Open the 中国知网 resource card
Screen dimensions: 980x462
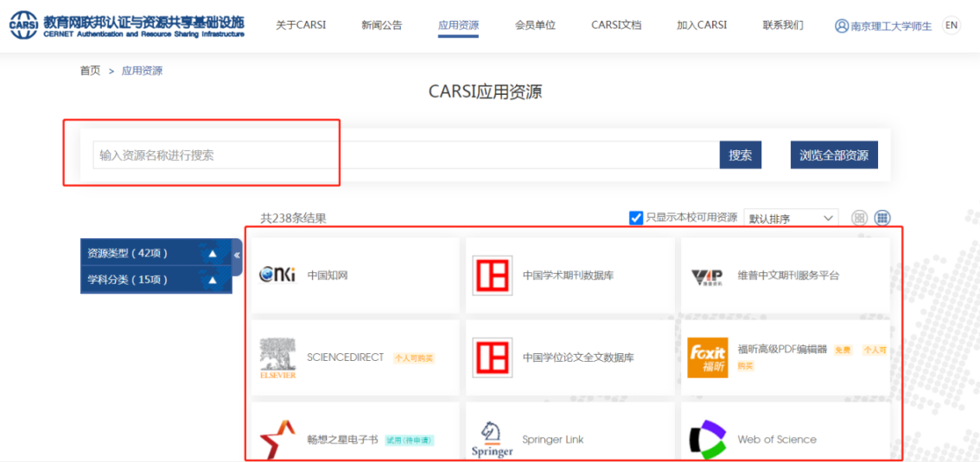(x=356, y=275)
